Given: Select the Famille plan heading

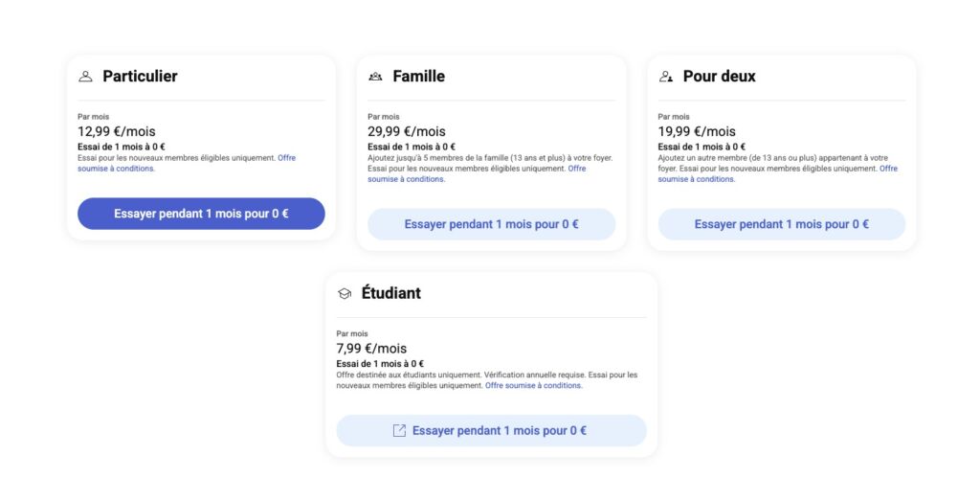Looking at the screenshot, I should coord(418,77).
